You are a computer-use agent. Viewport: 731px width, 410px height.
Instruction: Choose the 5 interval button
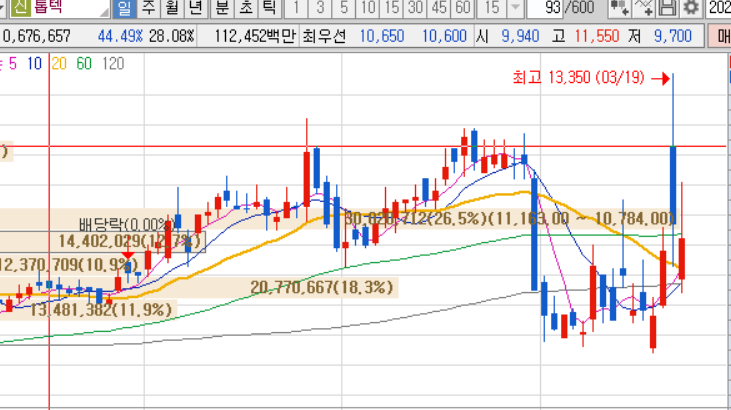pyautogui.click(x=344, y=7)
